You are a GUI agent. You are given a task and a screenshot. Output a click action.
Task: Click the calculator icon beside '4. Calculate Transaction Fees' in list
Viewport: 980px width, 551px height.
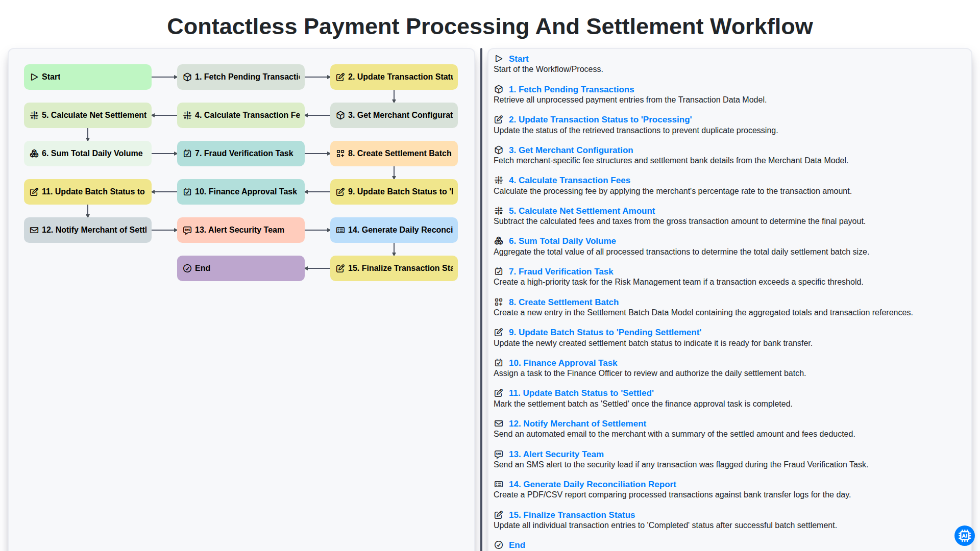(x=499, y=180)
